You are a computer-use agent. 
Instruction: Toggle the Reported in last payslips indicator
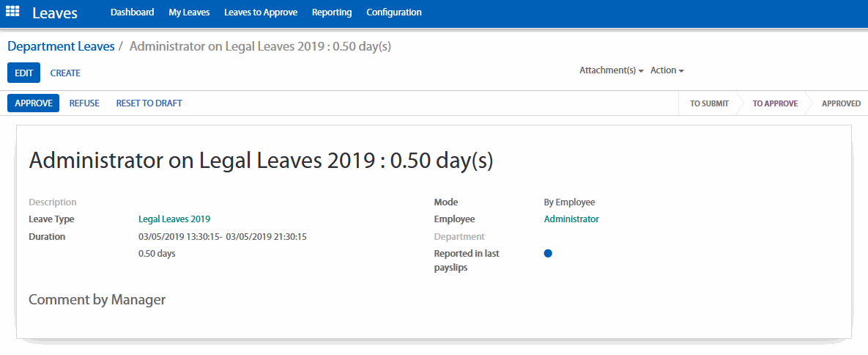pos(548,254)
